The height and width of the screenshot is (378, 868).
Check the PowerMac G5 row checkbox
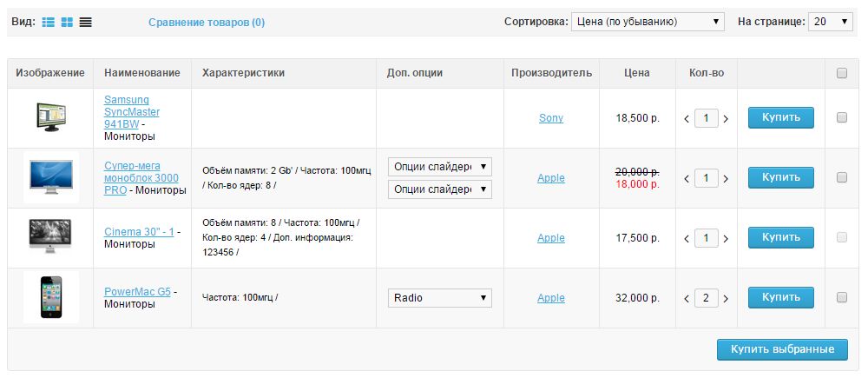[841, 297]
